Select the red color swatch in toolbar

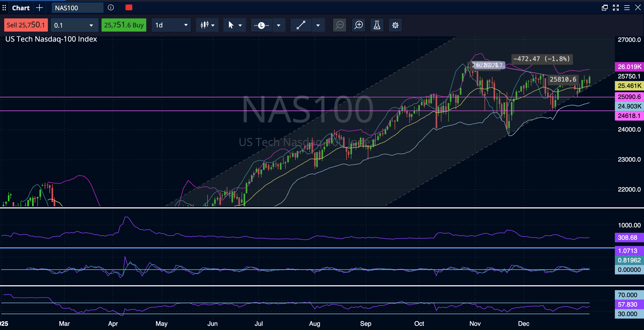click(129, 7)
